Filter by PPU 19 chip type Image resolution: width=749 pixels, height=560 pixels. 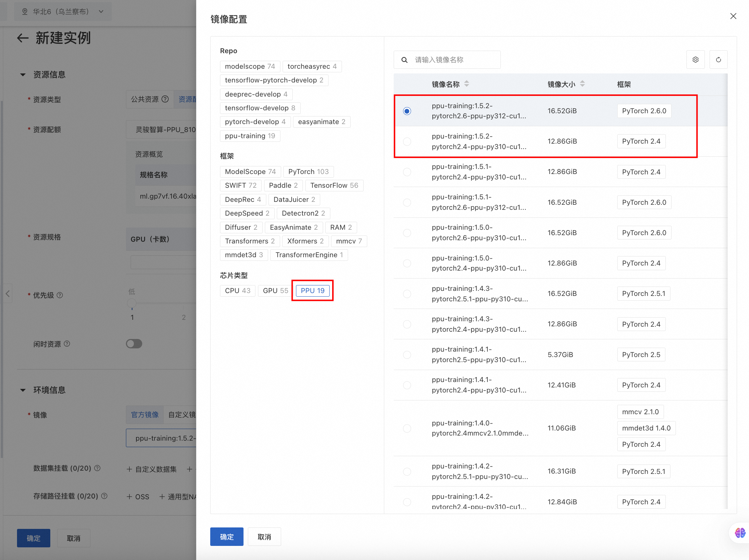pos(312,290)
